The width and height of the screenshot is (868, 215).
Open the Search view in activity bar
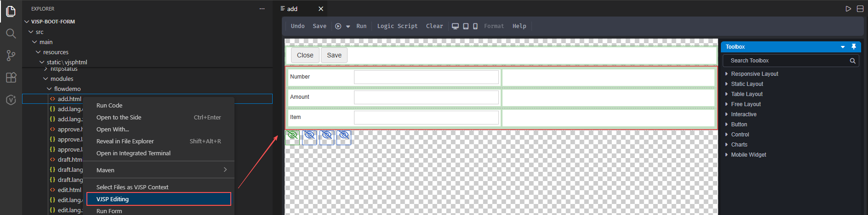click(x=11, y=33)
